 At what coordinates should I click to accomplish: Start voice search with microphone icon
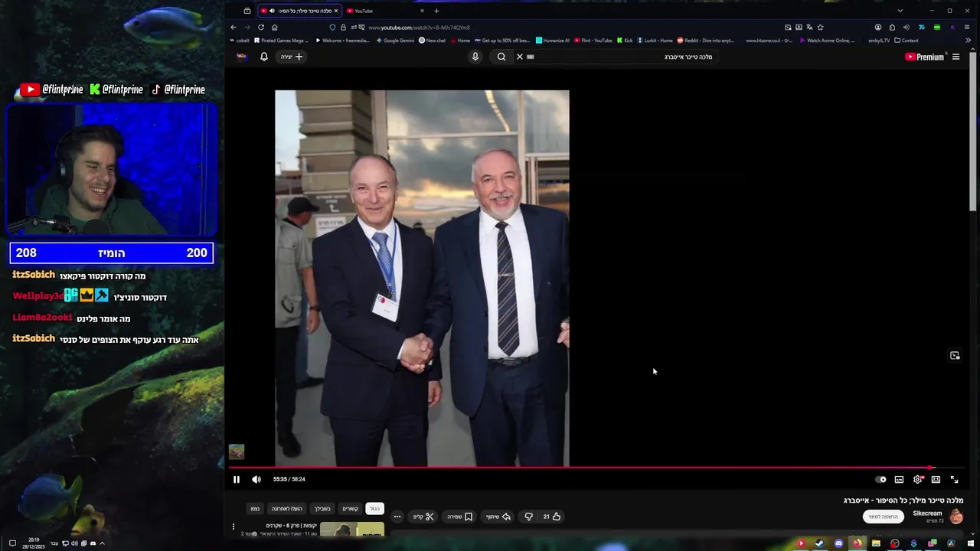click(x=475, y=57)
